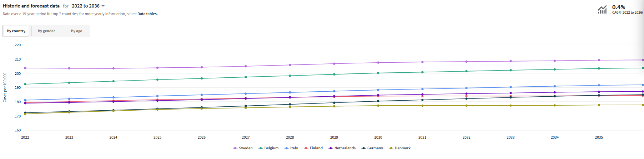Hide the Denmark legend entry

click(x=400, y=148)
